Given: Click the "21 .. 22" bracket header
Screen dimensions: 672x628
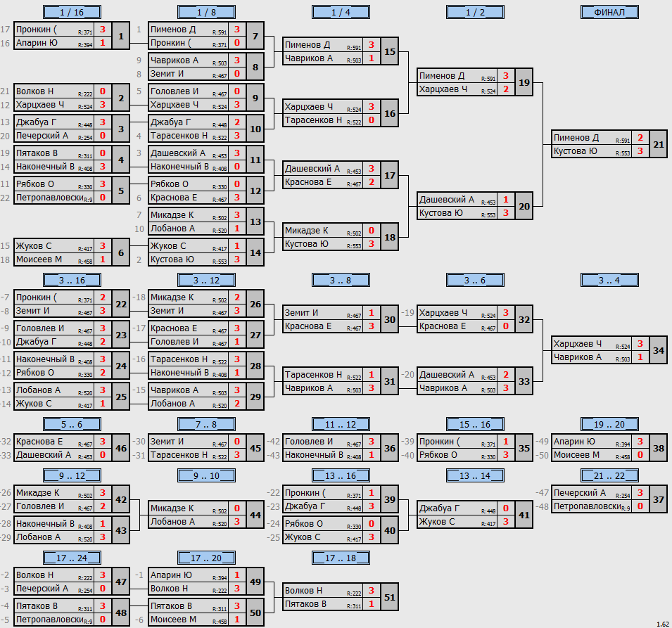Looking at the screenshot, I should pos(609,475).
